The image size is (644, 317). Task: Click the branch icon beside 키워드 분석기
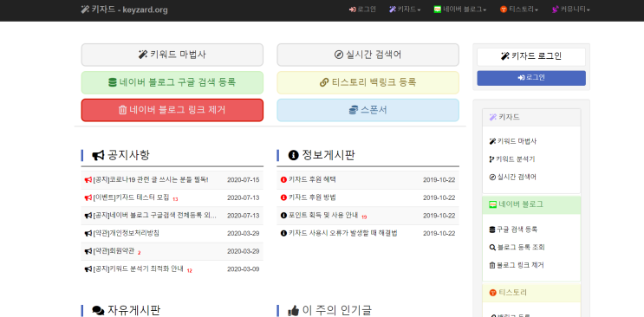coord(492,159)
